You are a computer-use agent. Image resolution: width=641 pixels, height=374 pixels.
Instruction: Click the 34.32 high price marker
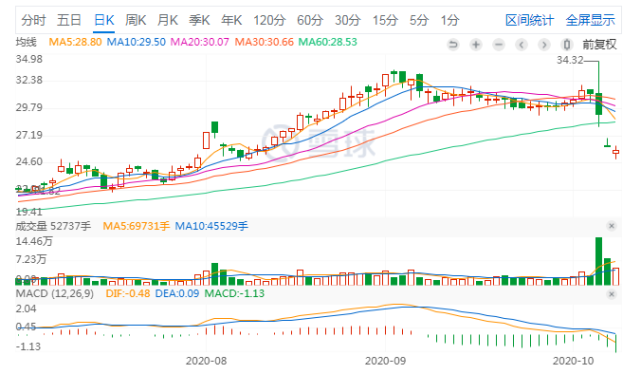coord(570,60)
